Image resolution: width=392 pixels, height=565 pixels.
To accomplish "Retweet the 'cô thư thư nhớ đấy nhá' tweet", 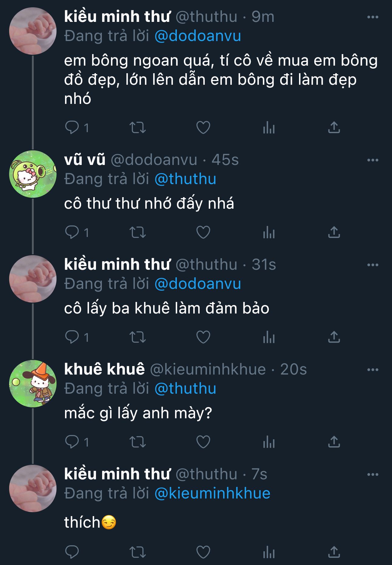I will point(138,233).
